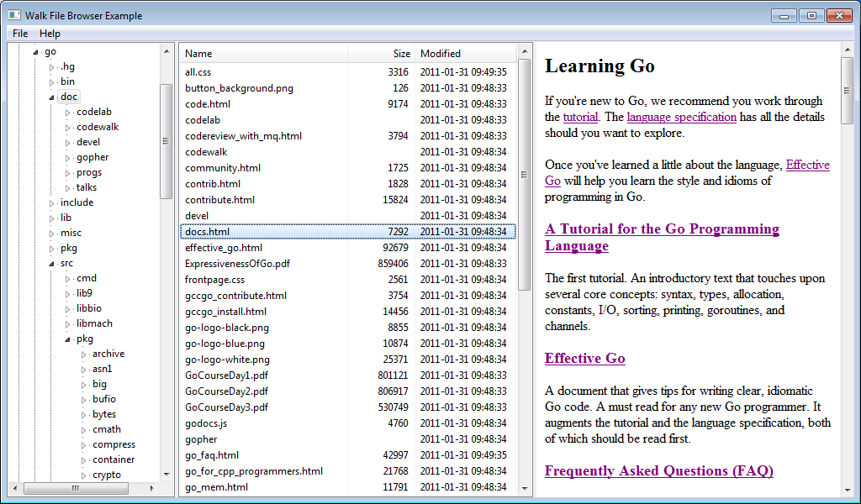Click the Walk File Browser title bar icon
Image resolution: width=861 pixels, height=504 pixels.
point(15,15)
